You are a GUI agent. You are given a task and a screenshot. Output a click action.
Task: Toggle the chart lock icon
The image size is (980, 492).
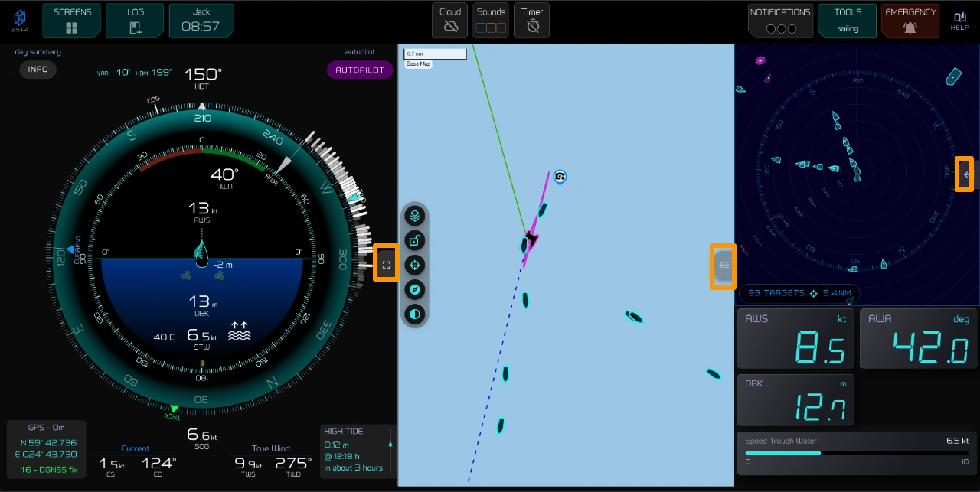tap(415, 241)
